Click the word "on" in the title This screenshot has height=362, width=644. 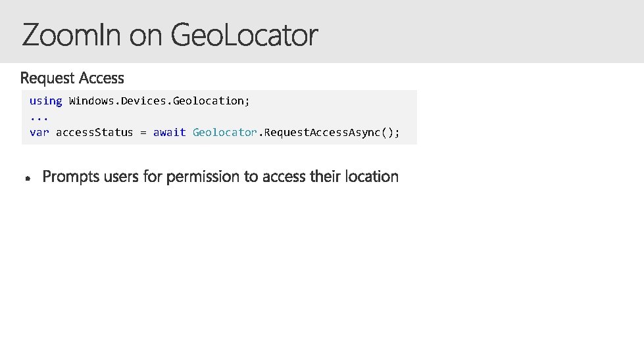pyautogui.click(x=145, y=35)
